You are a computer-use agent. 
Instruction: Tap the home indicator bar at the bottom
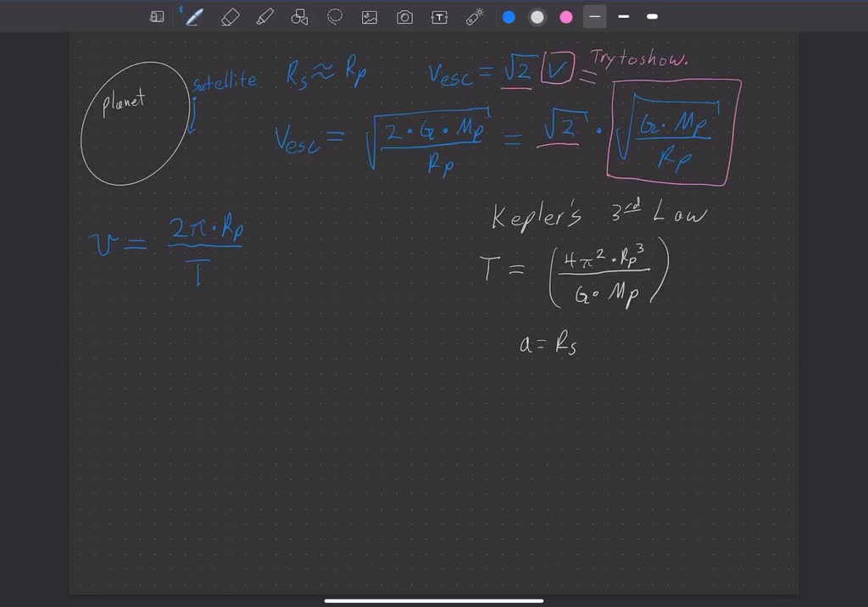point(434,600)
